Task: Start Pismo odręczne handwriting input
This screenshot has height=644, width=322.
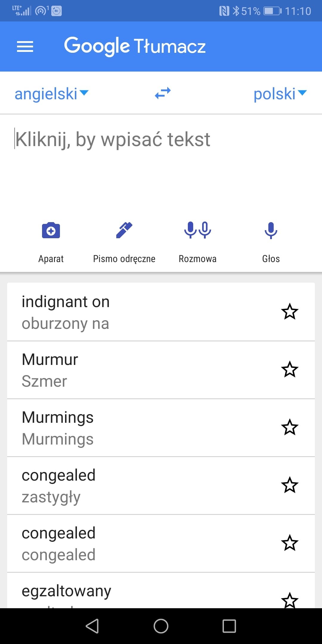Action: click(x=124, y=242)
